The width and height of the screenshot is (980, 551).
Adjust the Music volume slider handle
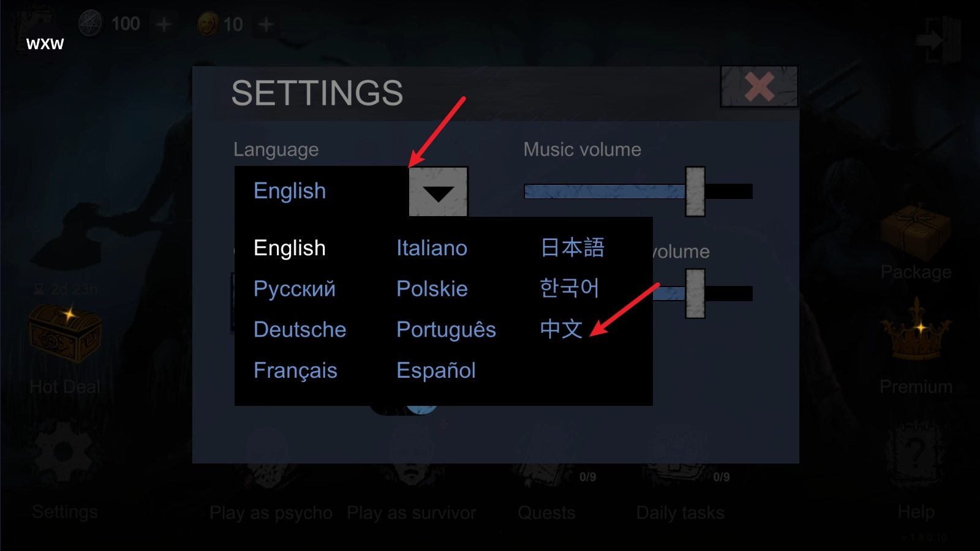(x=695, y=192)
